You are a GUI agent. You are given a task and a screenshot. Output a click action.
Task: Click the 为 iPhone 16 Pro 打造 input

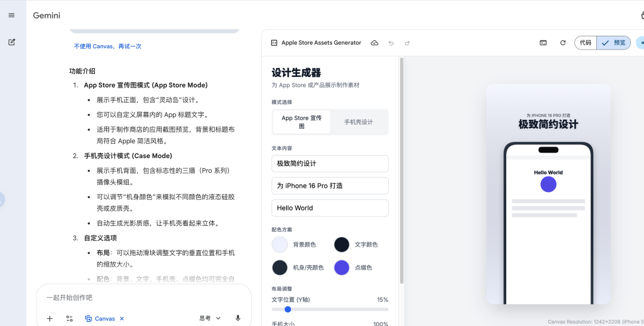(330, 185)
